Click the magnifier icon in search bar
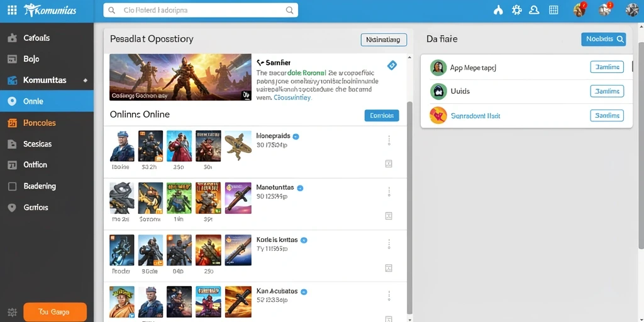Screen dimensions: 644x322 [x=289, y=10]
